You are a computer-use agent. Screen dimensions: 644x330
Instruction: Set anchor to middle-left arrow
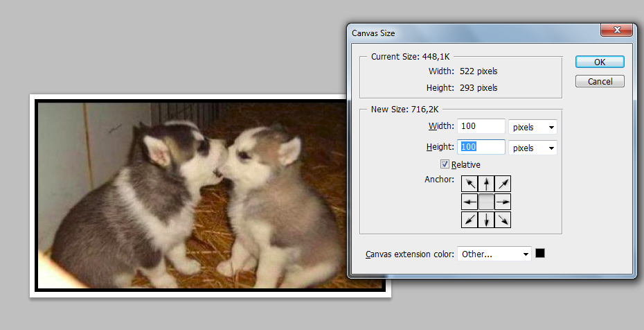469,202
